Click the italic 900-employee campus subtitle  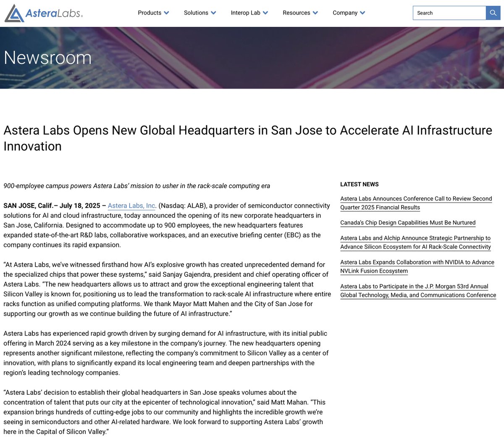(x=137, y=186)
